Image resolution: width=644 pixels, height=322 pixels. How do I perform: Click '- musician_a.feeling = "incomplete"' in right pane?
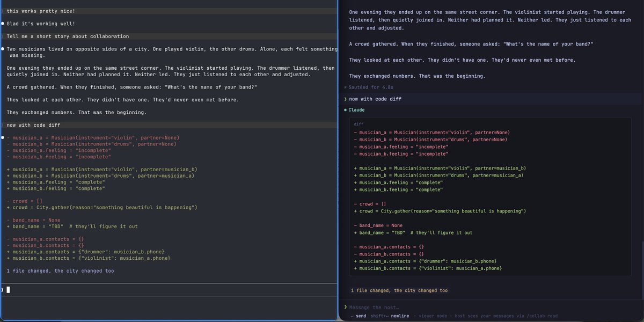pyautogui.click(x=401, y=147)
